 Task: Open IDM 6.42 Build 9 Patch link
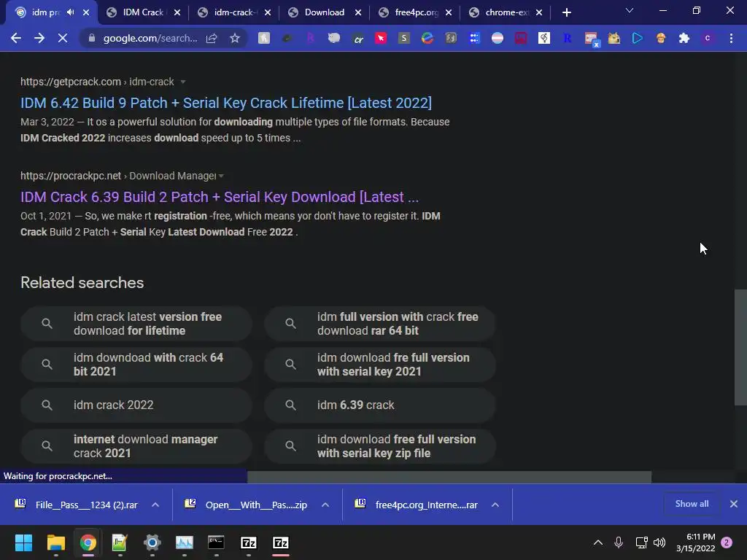[226, 103]
